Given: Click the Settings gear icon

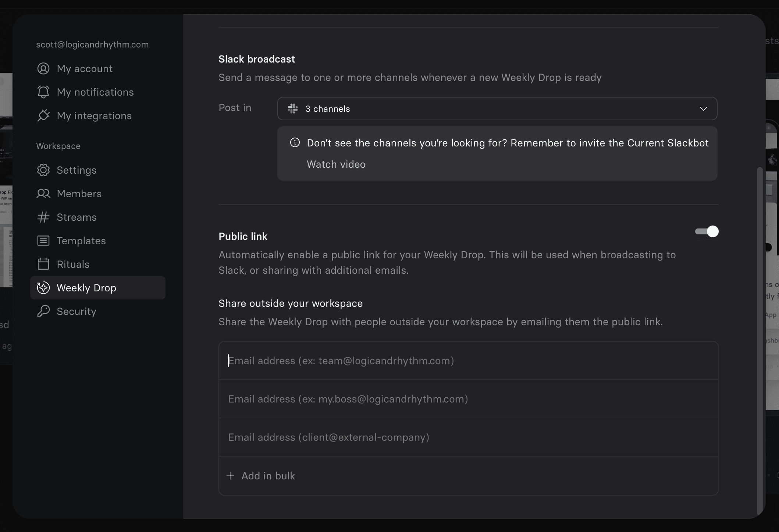Looking at the screenshot, I should tap(43, 170).
